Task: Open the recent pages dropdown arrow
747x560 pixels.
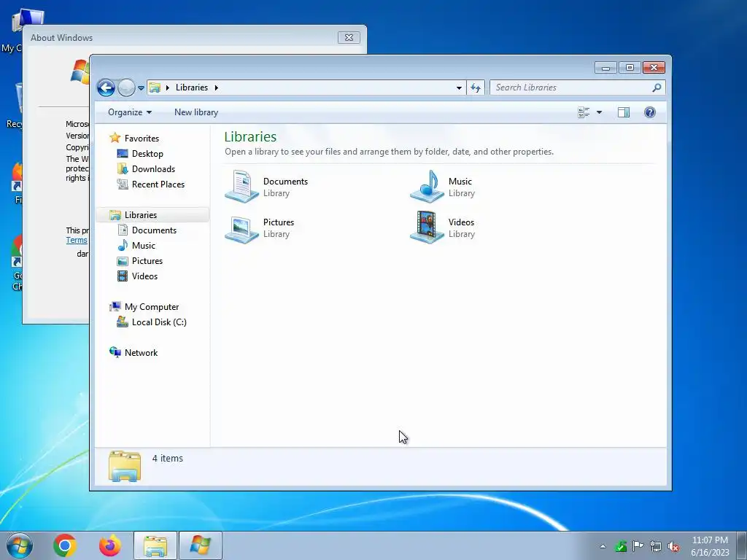Action: point(141,88)
